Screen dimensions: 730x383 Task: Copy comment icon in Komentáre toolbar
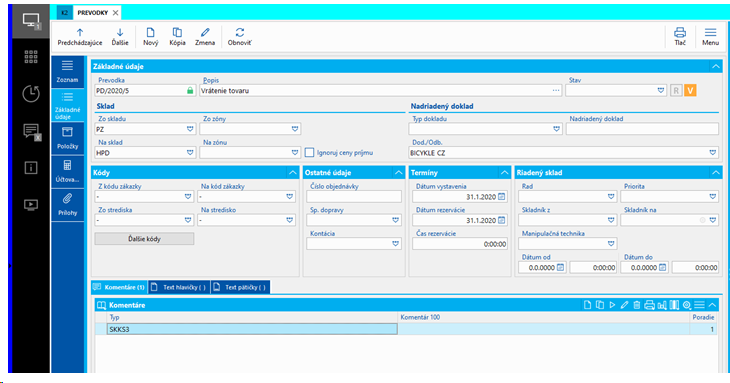click(600, 305)
